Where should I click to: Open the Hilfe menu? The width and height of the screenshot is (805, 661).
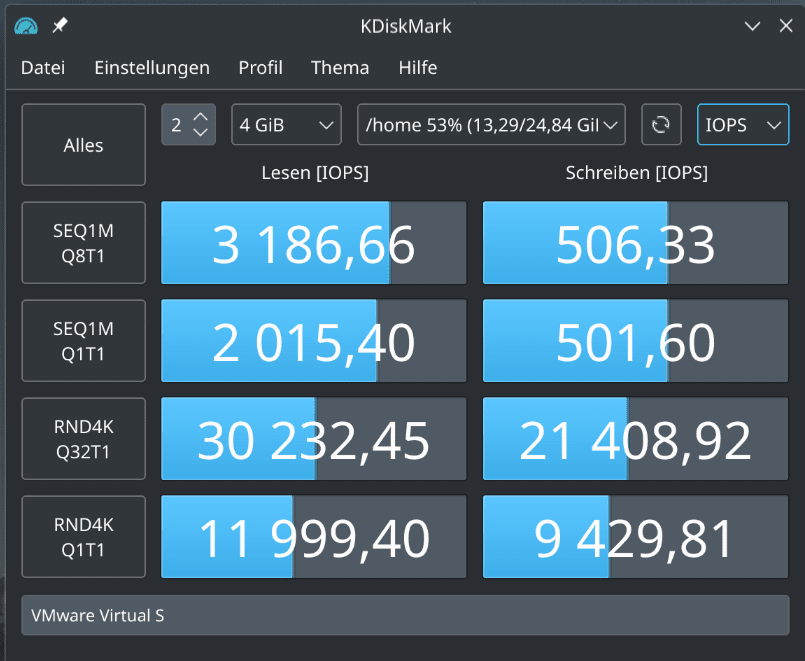(x=418, y=68)
